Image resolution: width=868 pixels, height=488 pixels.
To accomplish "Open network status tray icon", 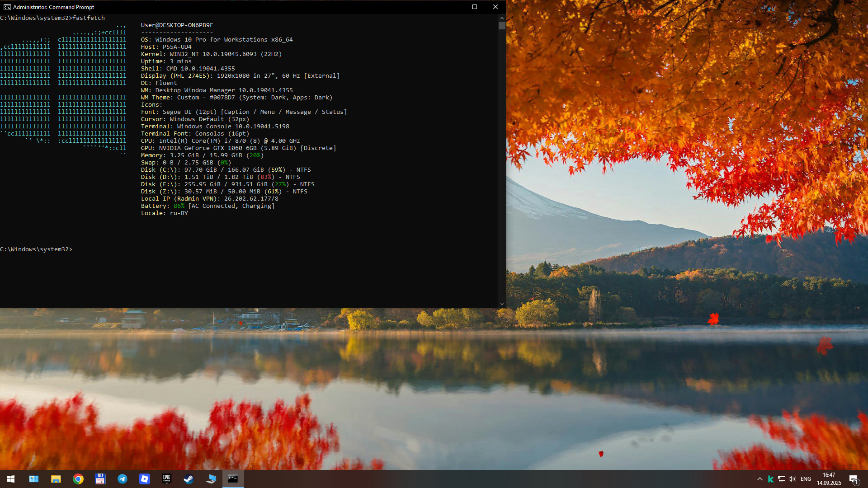I will pyautogui.click(x=782, y=479).
